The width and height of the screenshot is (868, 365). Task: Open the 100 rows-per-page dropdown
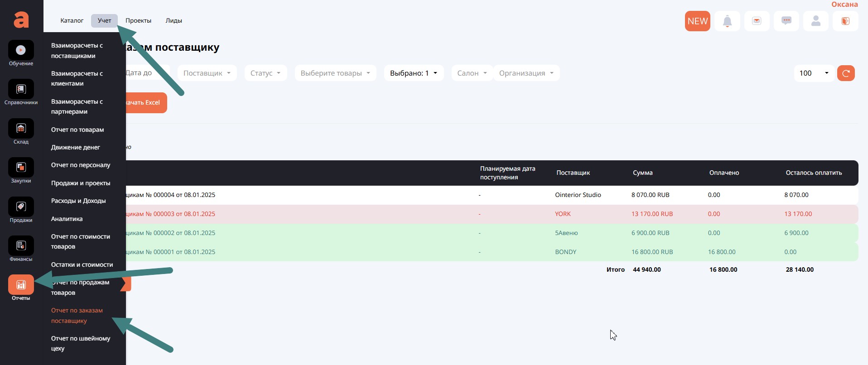814,73
